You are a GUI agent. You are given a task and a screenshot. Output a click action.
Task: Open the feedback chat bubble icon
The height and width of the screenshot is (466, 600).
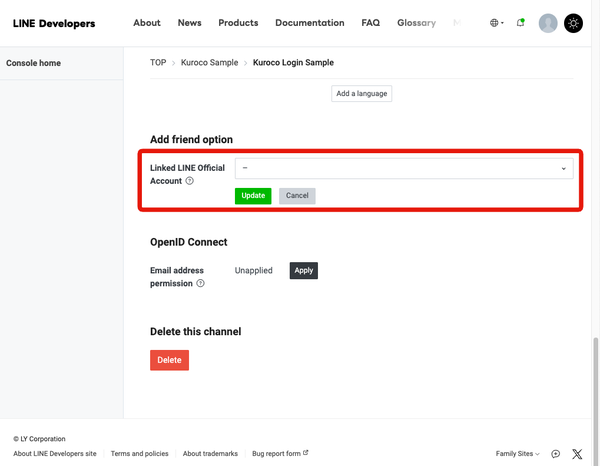pos(555,454)
